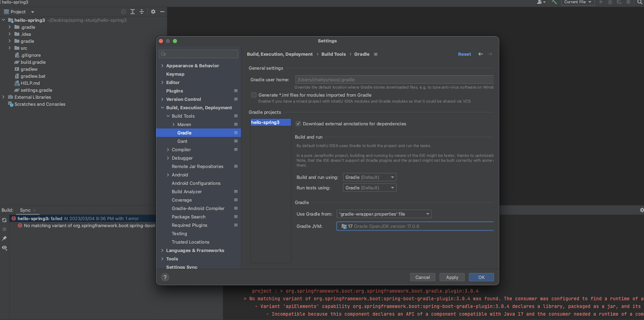Click the Gradle user home field
644x320 pixels.
pos(394,79)
